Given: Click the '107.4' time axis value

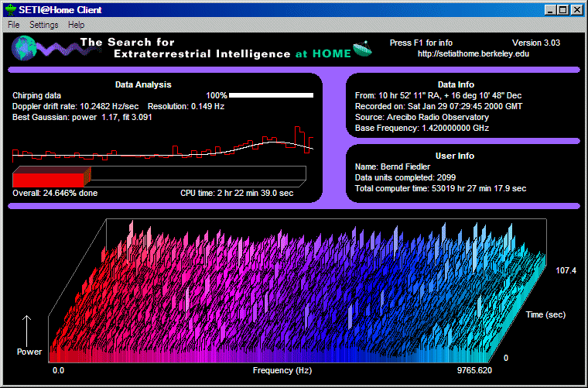Looking at the screenshot, I should tap(566, 270).
